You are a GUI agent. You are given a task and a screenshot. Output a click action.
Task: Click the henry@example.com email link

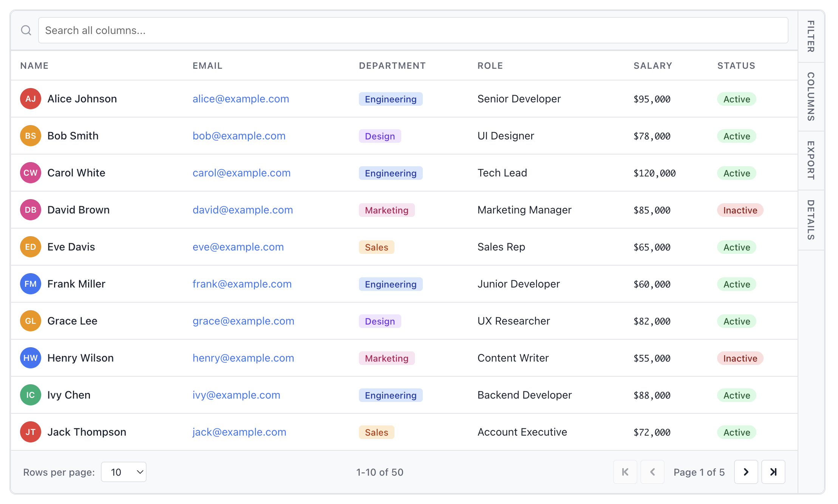243,358
